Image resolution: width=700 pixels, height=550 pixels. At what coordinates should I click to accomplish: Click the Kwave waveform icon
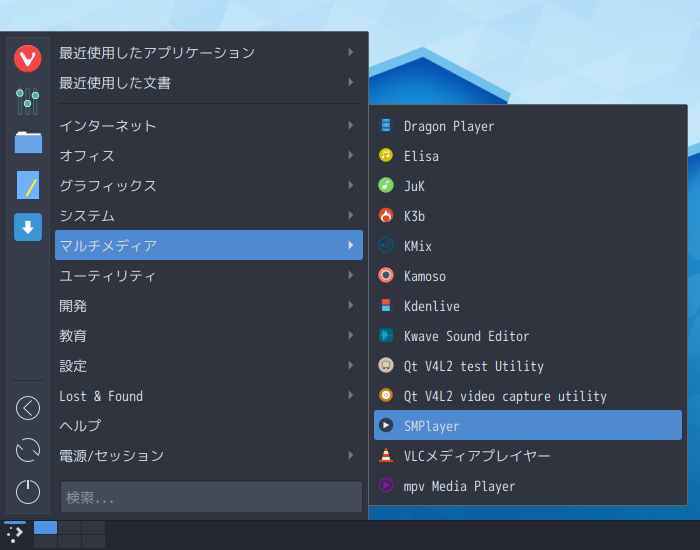coord(386,335)
